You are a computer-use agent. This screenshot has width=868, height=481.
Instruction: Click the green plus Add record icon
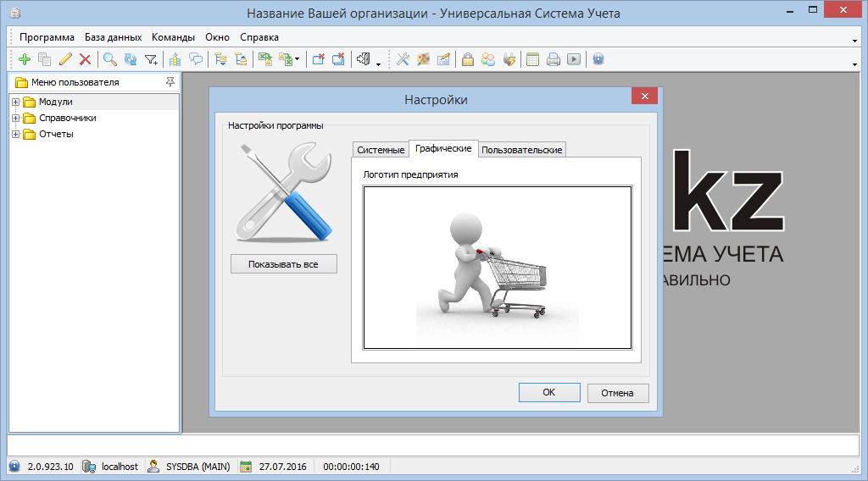[x=24, y=59]
